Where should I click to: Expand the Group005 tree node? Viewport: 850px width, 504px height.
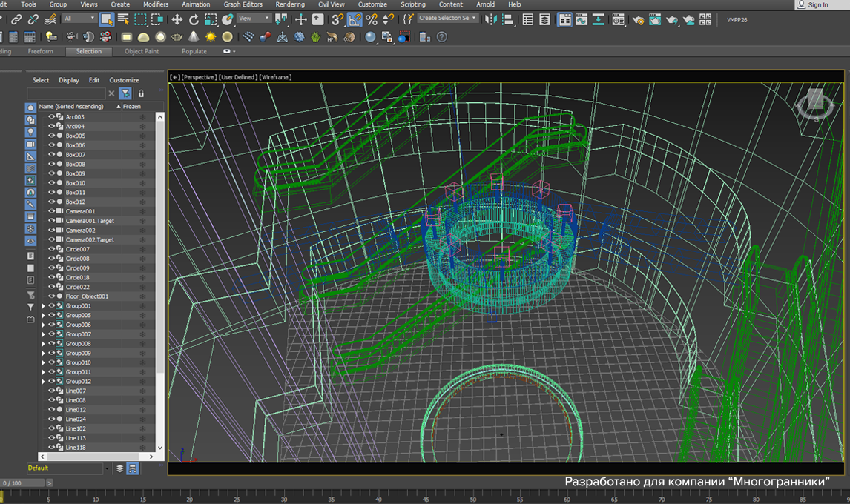tap(43, 316)
